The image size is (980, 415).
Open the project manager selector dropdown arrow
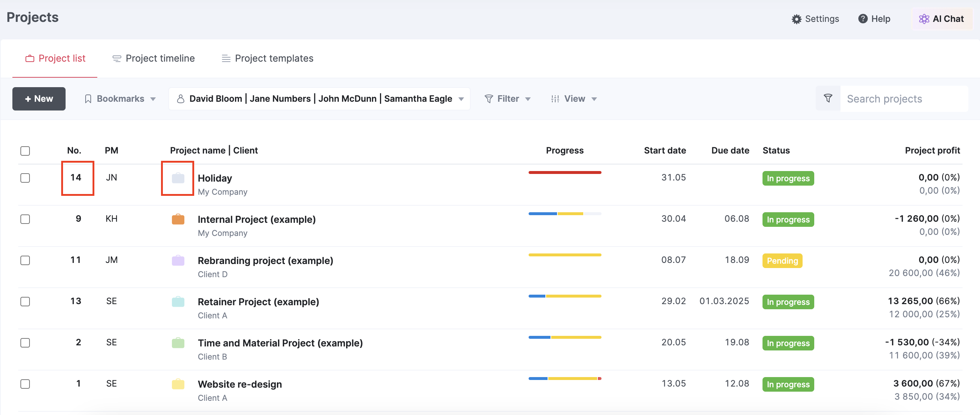(x=461, y=99)
